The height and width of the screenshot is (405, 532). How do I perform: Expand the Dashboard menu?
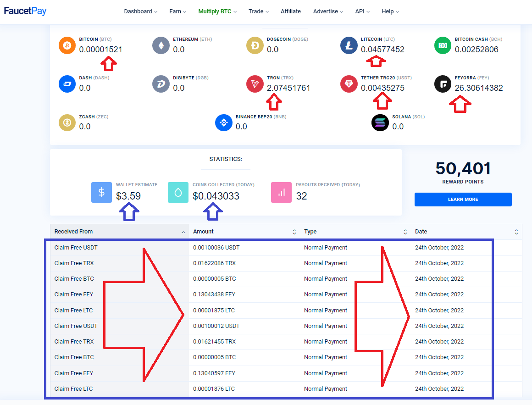point(140,11)
